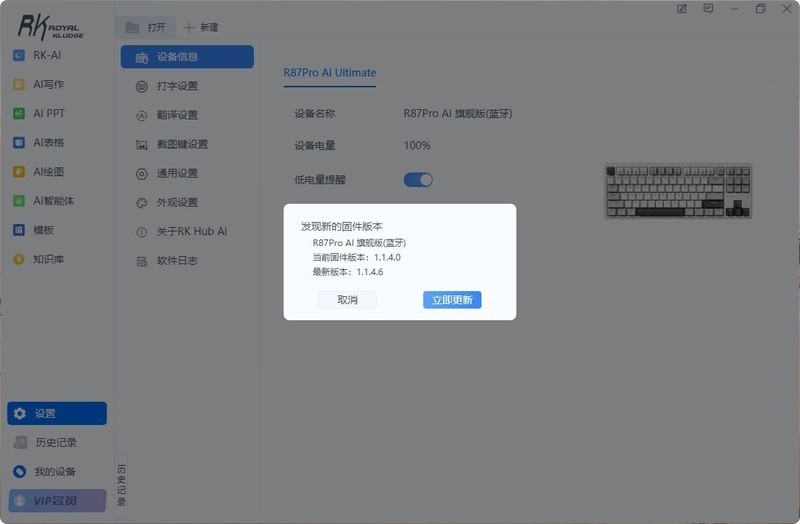Expand the vertical 历史记录 side tab
800x524 pixels.
(x=121, y=485)
